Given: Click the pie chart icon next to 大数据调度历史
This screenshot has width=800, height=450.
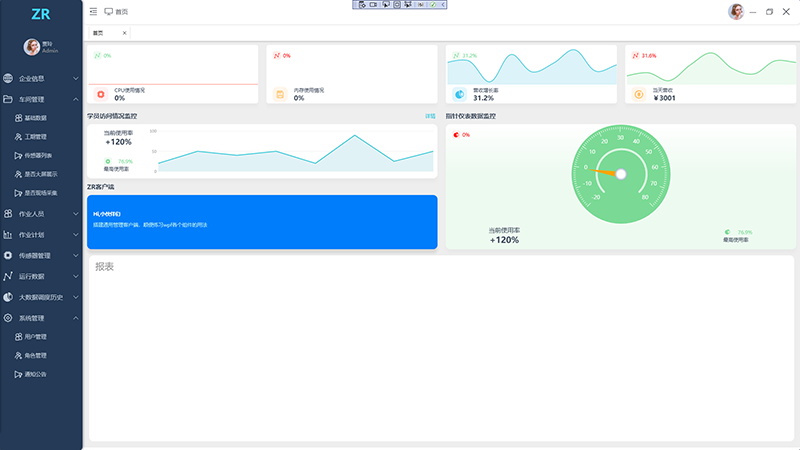Looking at the screenshot, I should [8, 297].
